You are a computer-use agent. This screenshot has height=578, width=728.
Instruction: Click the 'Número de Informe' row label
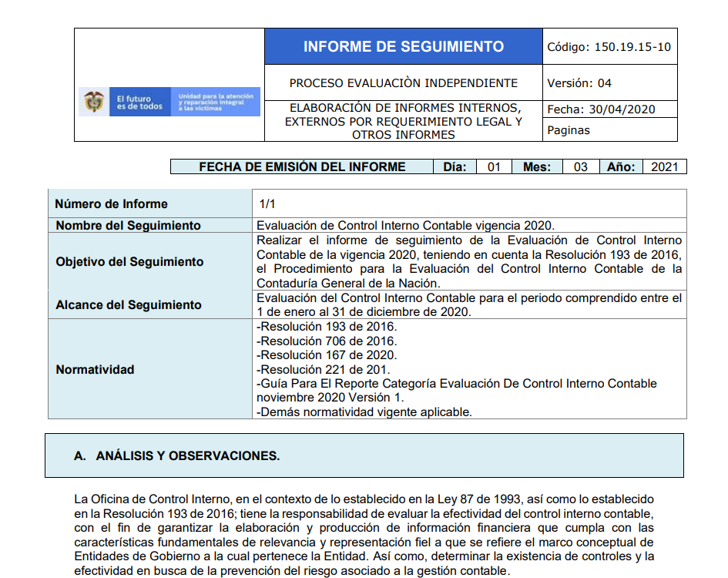coord(112,204)
